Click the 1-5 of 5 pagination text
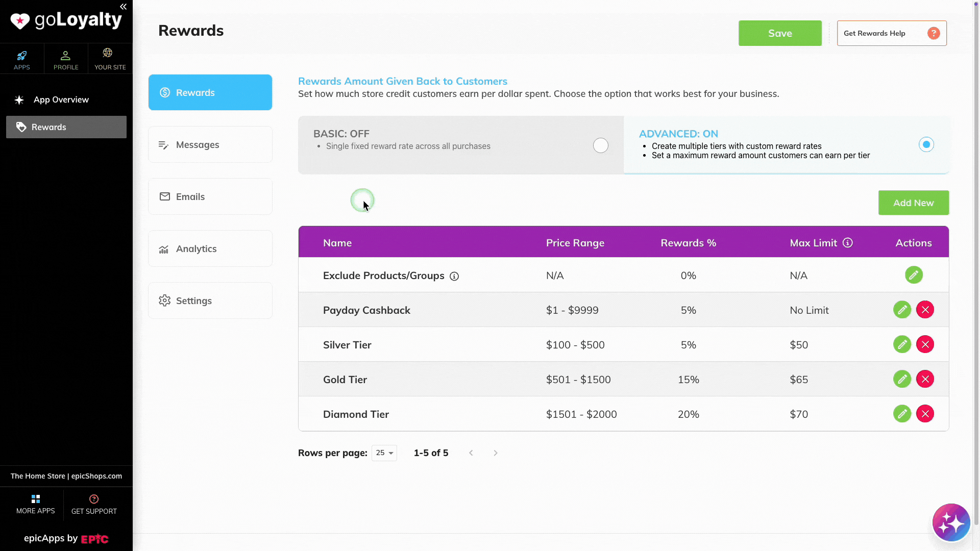Screen dimensions: 980x551 pos(431,453)
